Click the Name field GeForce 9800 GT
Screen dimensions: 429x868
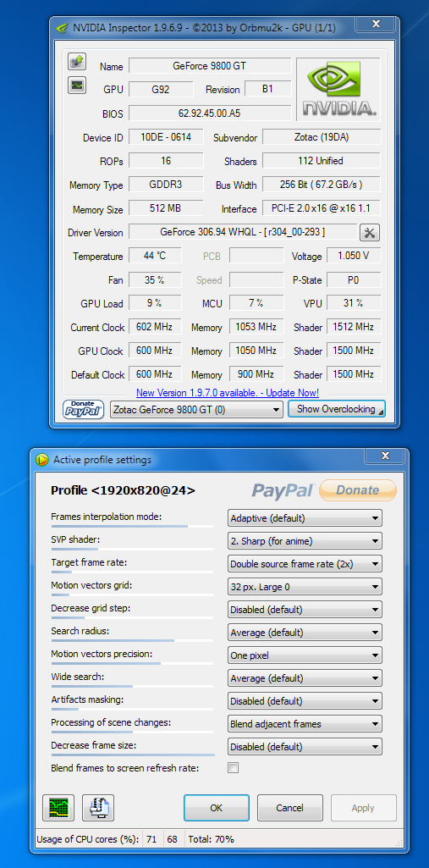[x=210, y=66]
